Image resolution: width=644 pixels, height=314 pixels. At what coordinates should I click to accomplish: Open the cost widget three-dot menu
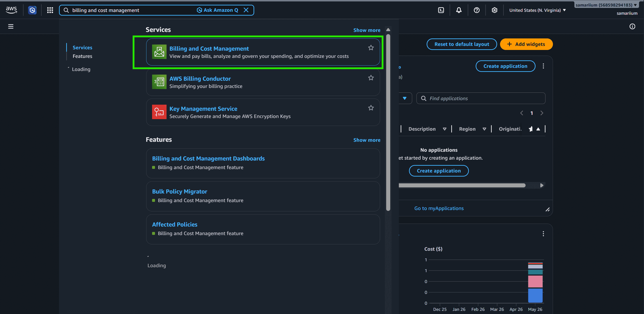click(543, 234)
